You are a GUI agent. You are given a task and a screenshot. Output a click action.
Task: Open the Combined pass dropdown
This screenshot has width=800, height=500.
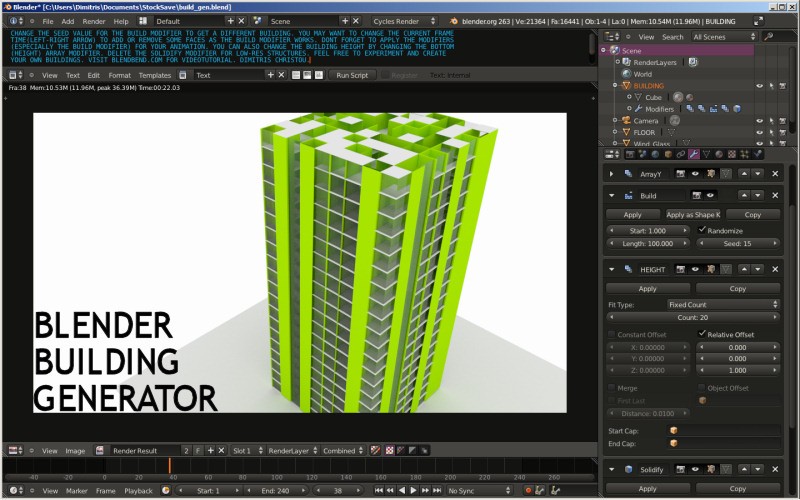click(343, 451)
